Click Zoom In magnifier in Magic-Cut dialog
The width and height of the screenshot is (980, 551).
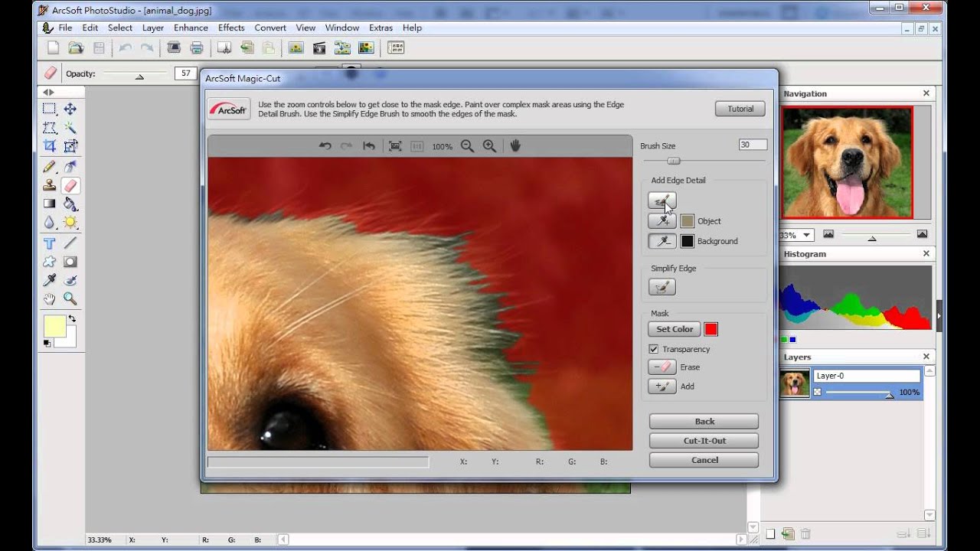coord(489,145)
